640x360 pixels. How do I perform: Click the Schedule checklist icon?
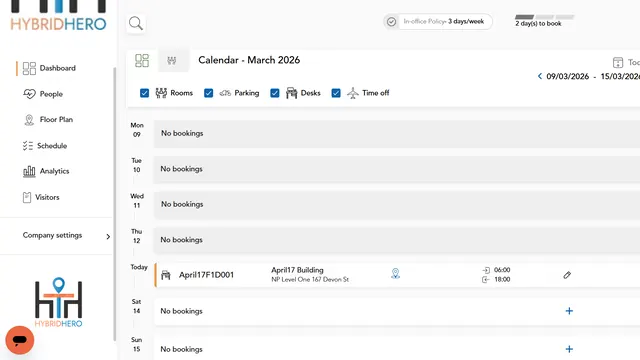(28, 146)
